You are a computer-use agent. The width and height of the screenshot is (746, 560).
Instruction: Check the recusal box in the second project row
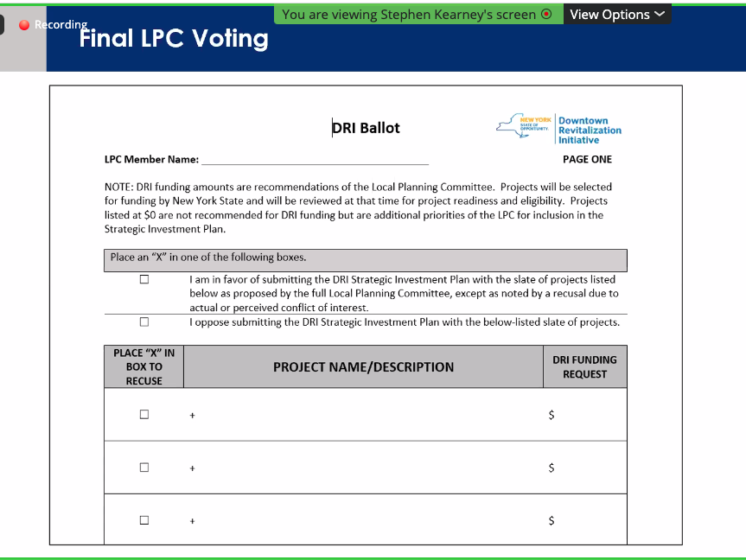click(x=143, y=468)
